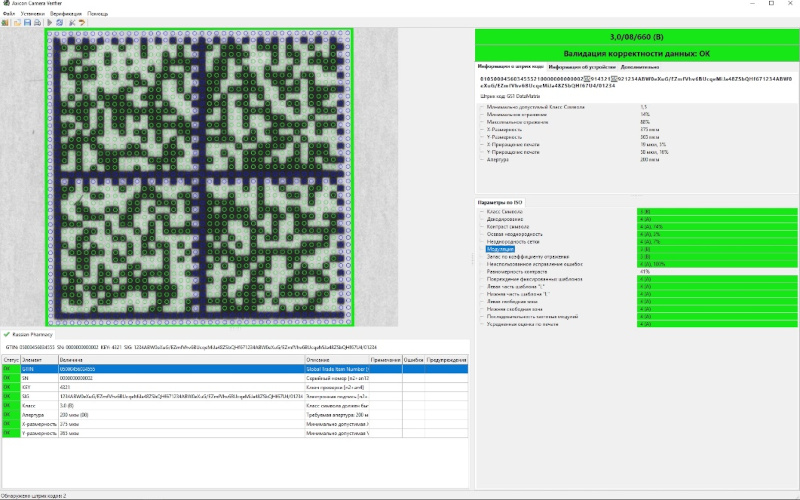This screenshot has width=800, height=500.
Task: Click the Величина column header
Action: click(181, 360)
